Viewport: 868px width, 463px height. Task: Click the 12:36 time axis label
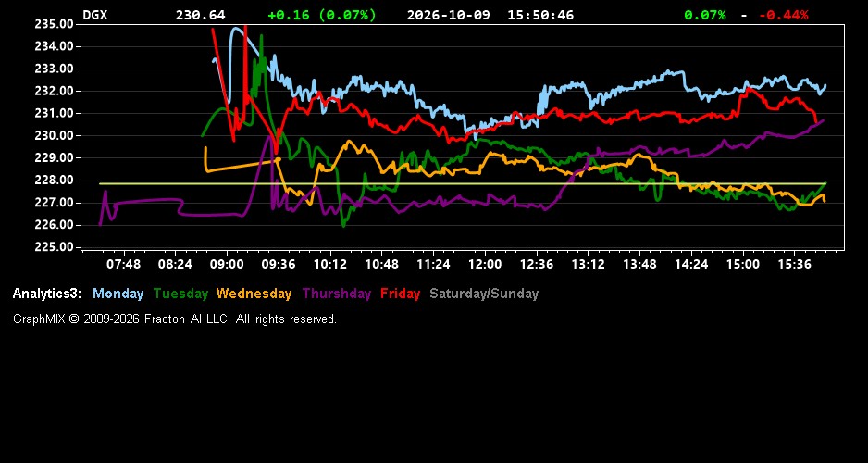[x=537, y=264]
